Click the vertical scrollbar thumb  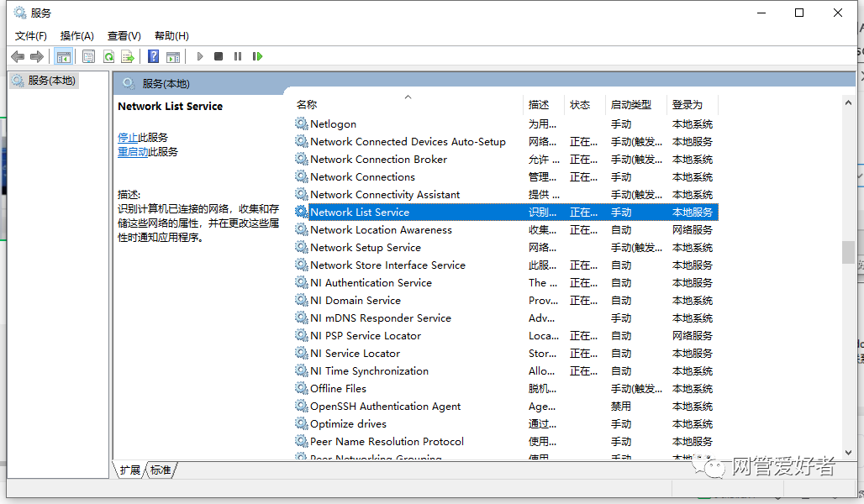click(849, 252)
